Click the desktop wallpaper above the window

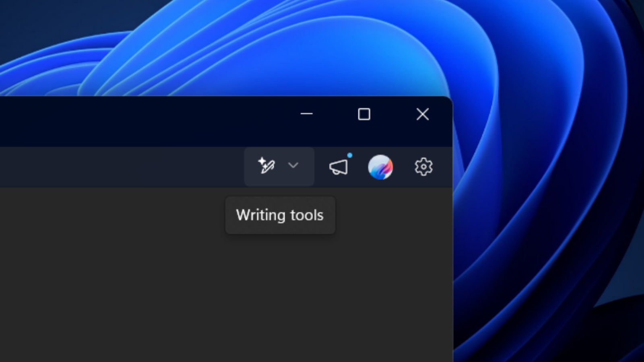click(x=242, y=48)
